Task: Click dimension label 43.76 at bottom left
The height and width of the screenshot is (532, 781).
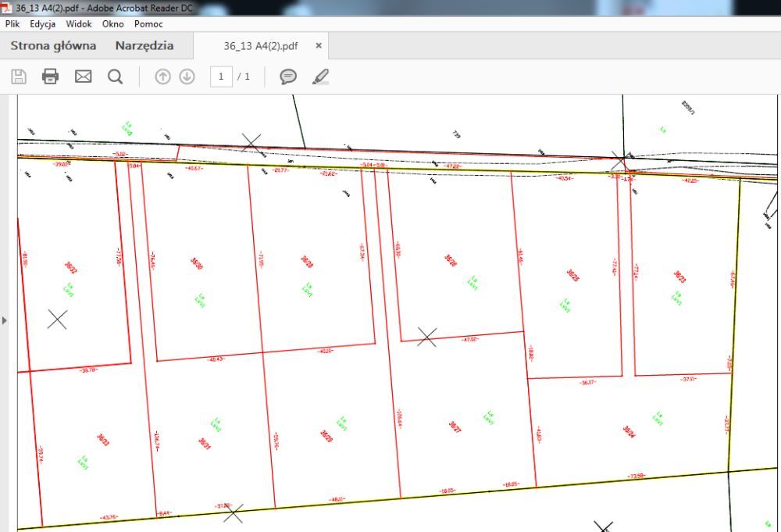Action: (x=109, y=518)
